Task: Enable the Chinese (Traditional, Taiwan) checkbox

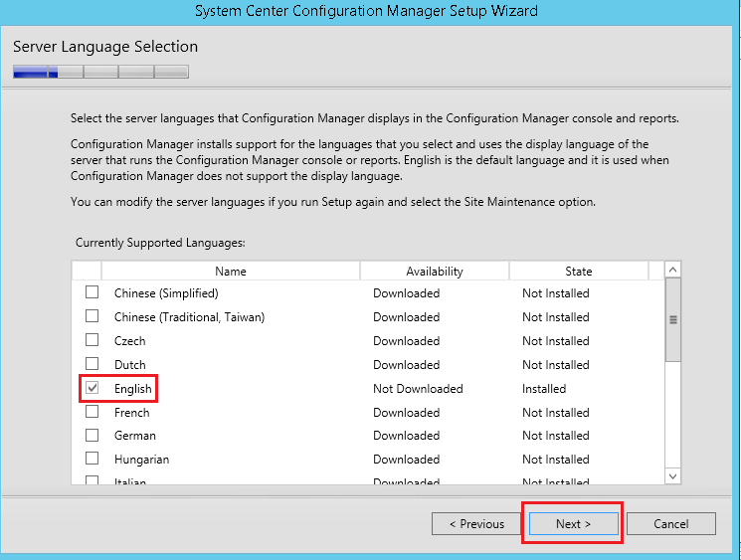Action: tap(93, 316)
